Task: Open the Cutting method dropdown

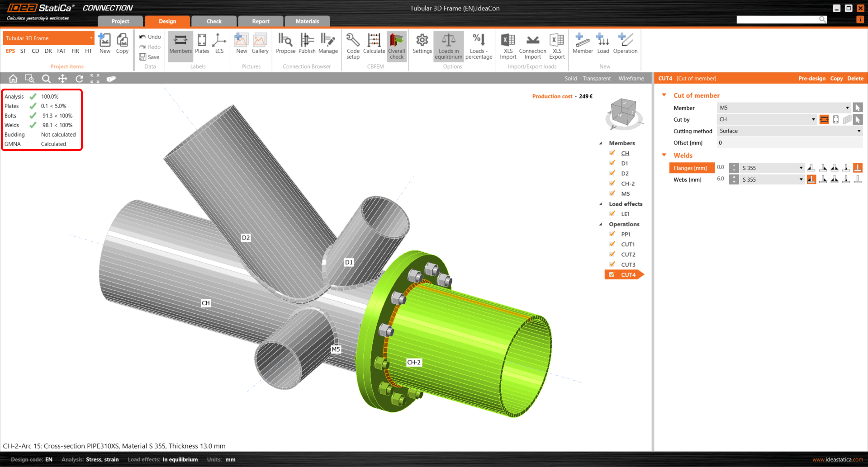Action: click(790, 131)
